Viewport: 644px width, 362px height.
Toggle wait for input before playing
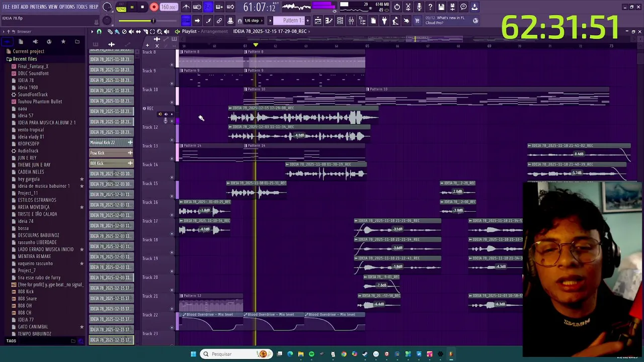(x=197, y=7)
